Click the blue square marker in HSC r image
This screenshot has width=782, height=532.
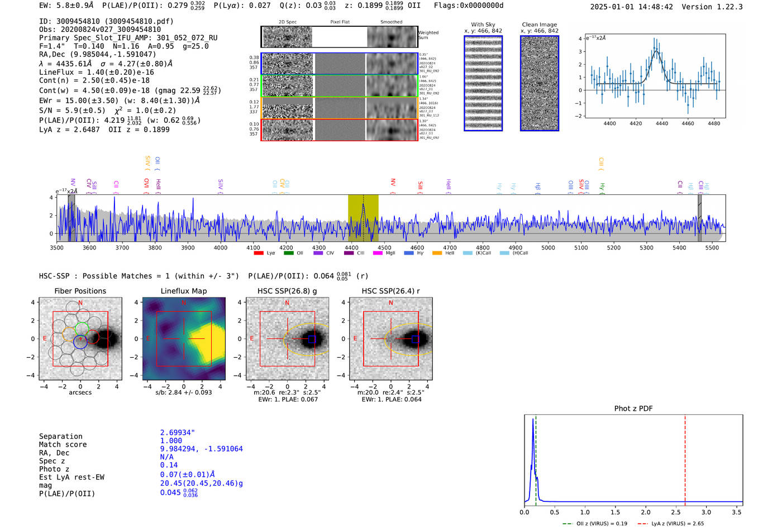point(415,339)
